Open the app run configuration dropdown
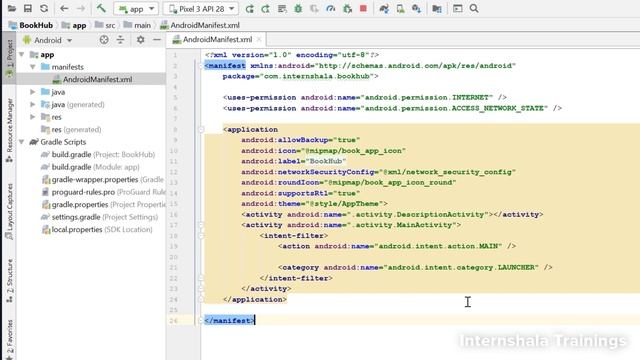Image resolution: width=640 pixels, height=360 pixels. 136,9
